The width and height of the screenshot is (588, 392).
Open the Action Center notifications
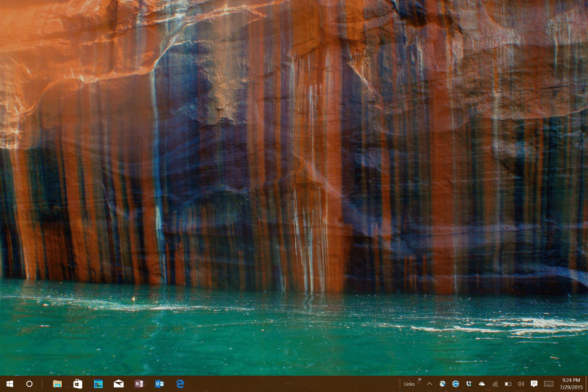pos(534,384)
